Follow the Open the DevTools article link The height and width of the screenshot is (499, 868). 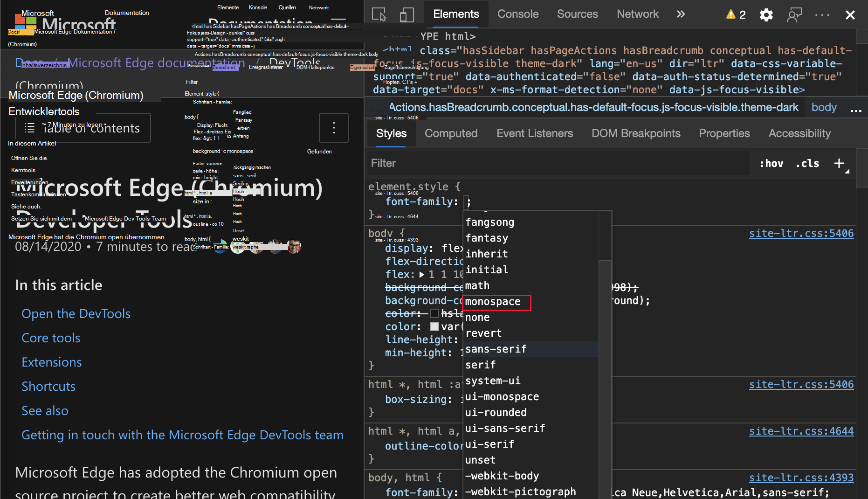click(76, 314)
